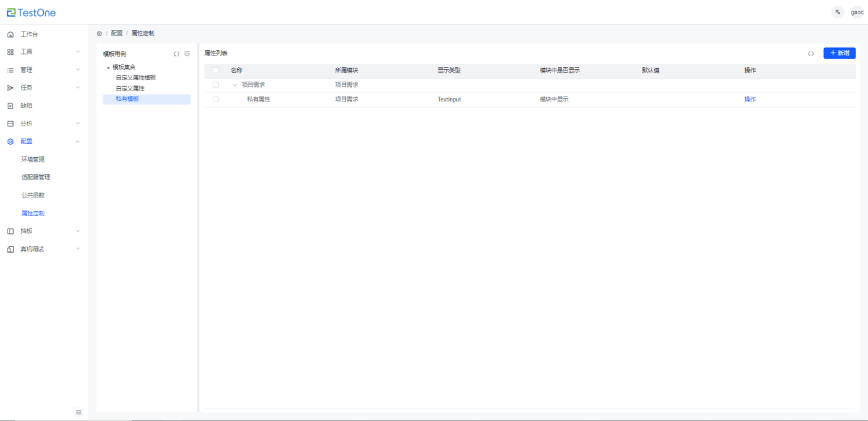The width and height of the screenshot is (868, 421).
Task: Click the 真机调试 device icon in sidebar
Action: (x=10, y=249)
